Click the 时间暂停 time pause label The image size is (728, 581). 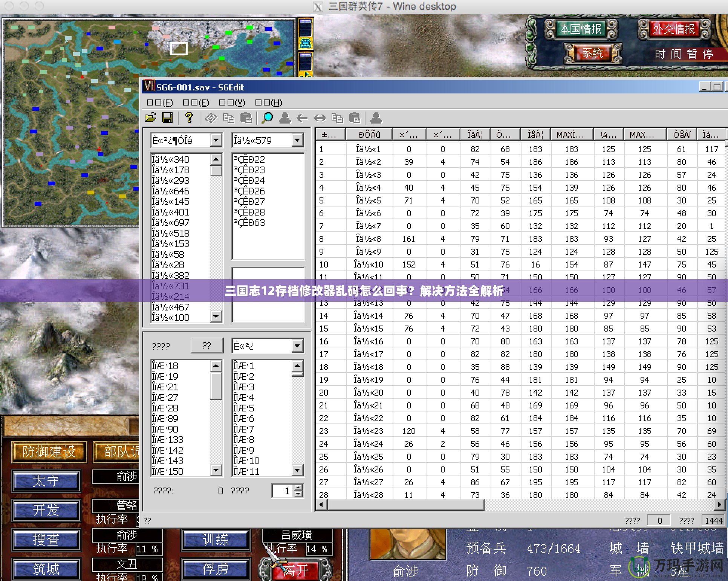click(684, 54)
